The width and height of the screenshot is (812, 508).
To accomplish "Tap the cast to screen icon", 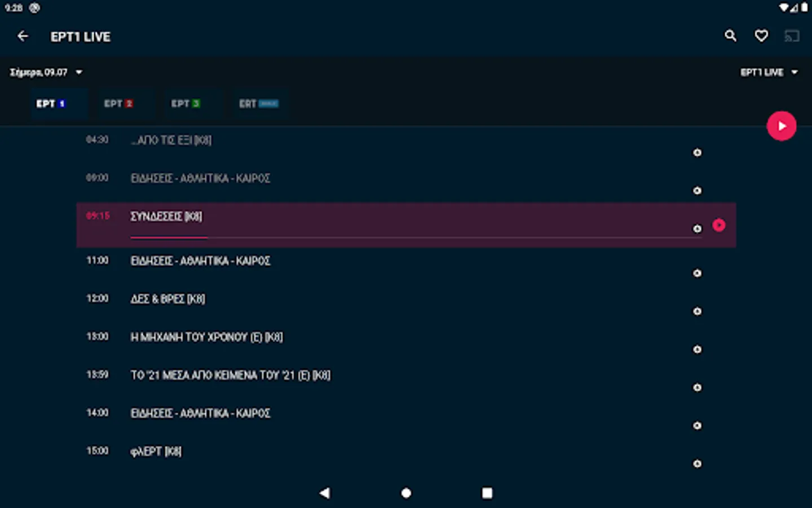I will point(792,36).
